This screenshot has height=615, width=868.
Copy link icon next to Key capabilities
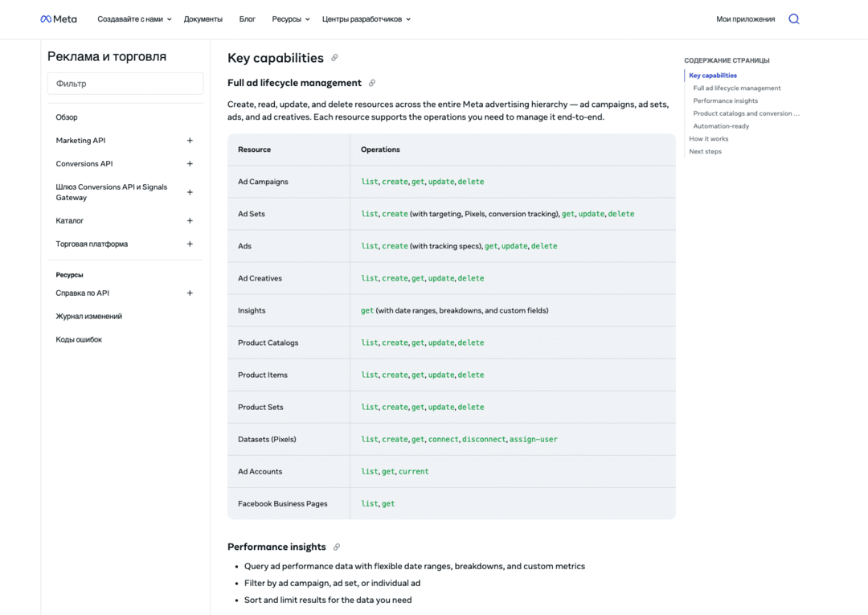pyautogui.click(x=334, y=58)
